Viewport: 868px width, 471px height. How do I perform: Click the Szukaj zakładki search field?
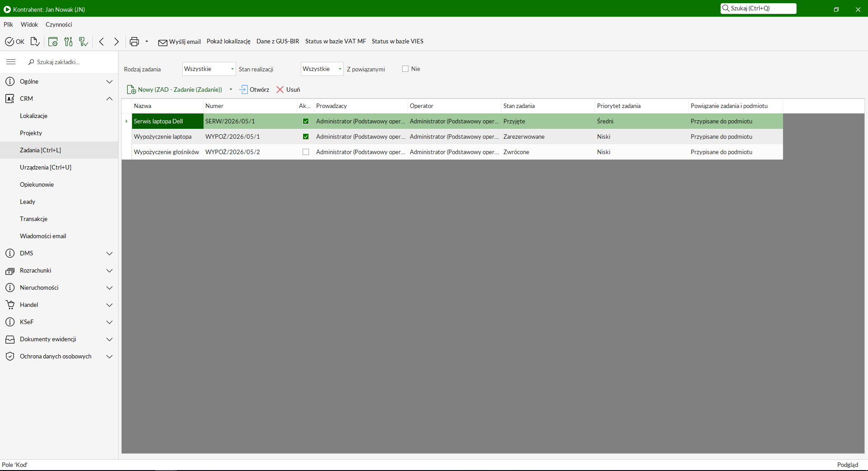(70, 62)
